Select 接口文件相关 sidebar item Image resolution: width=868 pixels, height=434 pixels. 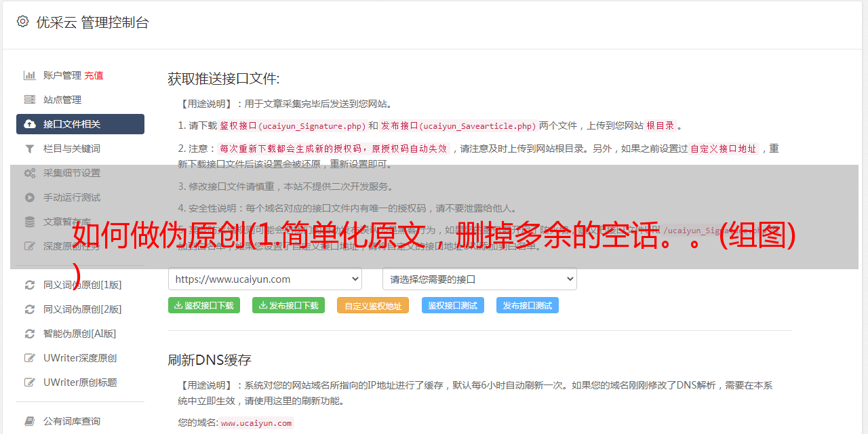click(80, 124)
